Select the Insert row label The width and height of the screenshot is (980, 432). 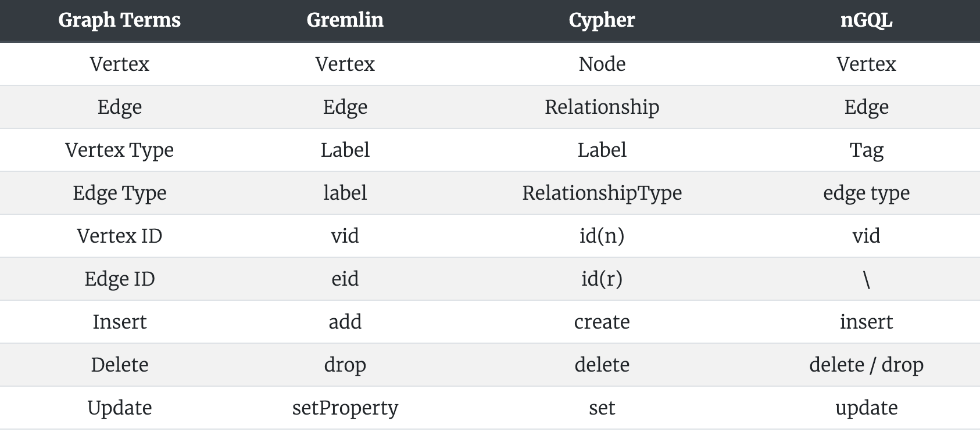(x=119, y=322)
